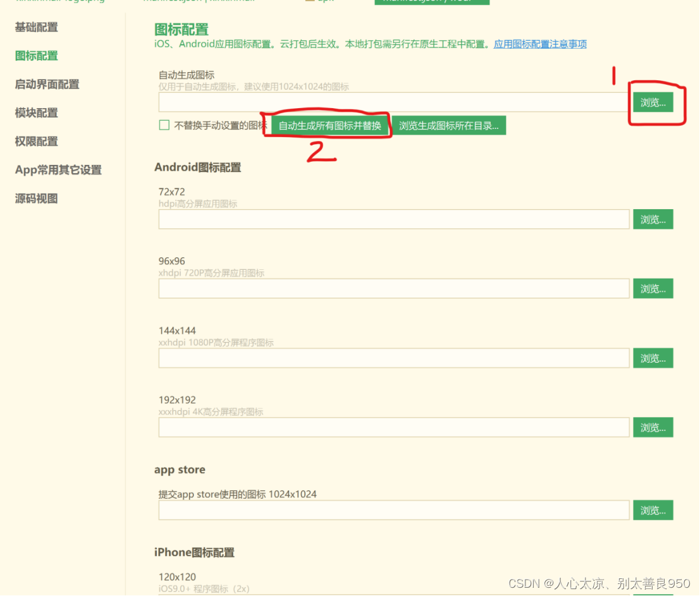Browse for the 96x96 xhdpi Android icon
Viewport: 700px width, 596px height.
click(x=653, y=289)
